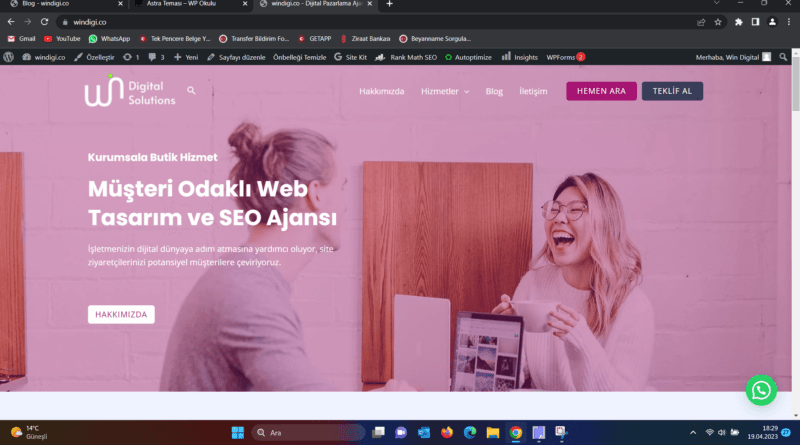
Task: Click the white HAKKIMIZDA hero button
Action: [x=121, y=314]
